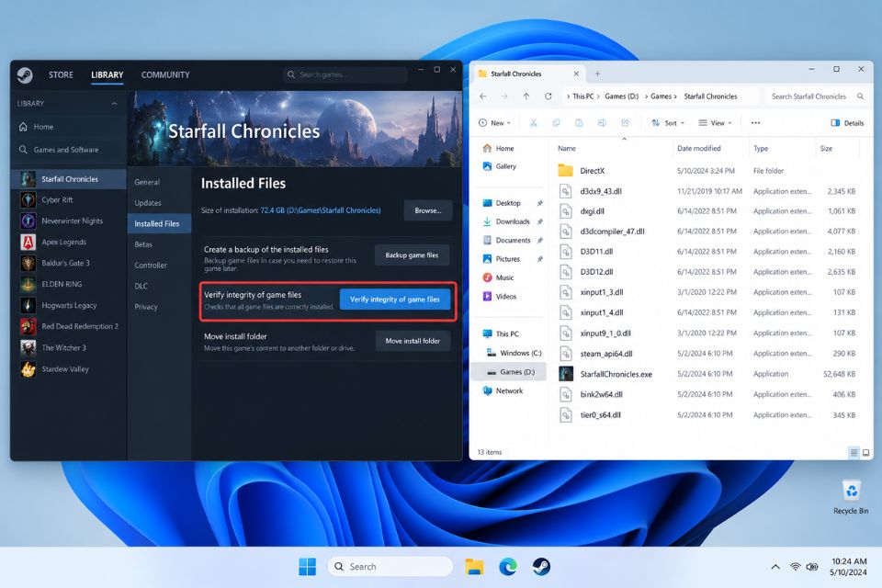Open the See more ellipsis in File Explorer

[755, 123]
